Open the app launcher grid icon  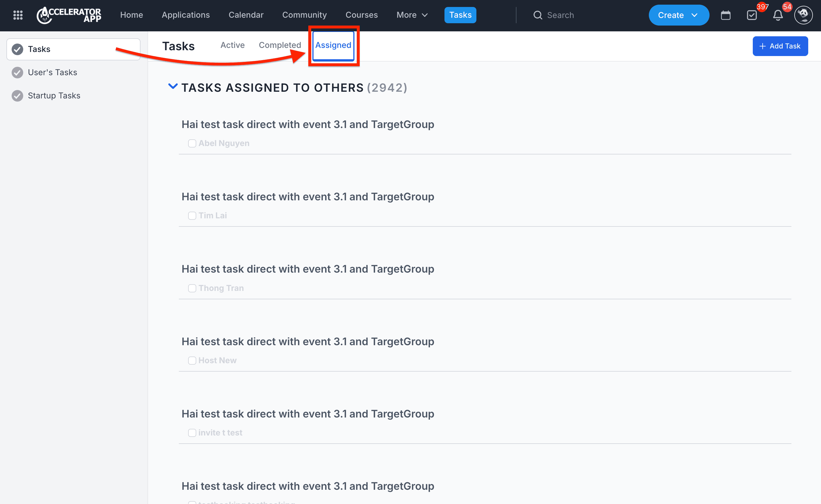click(x=18, y=15)
